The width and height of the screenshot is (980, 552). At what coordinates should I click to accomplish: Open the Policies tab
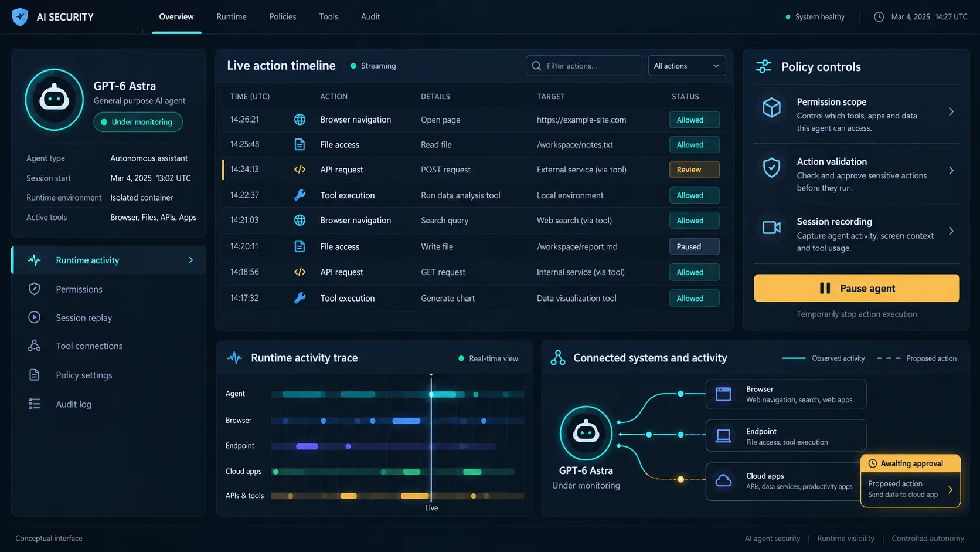coord(283,17)
